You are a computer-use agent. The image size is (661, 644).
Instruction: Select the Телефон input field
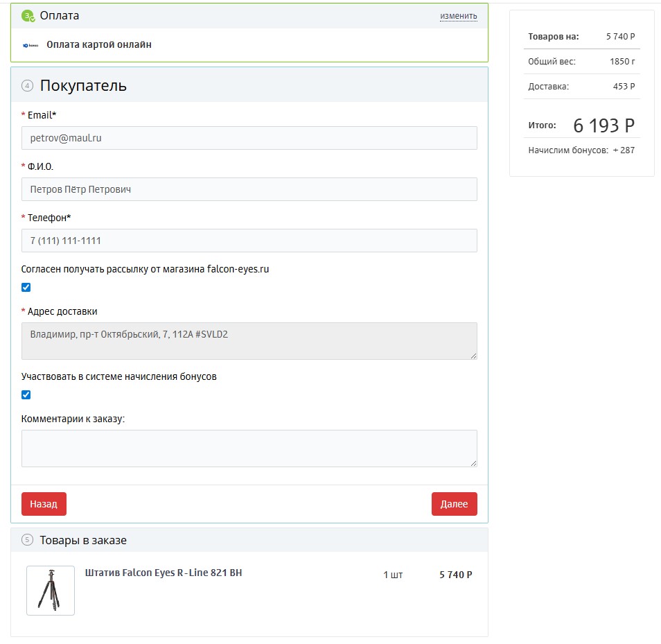coord(249,241)
